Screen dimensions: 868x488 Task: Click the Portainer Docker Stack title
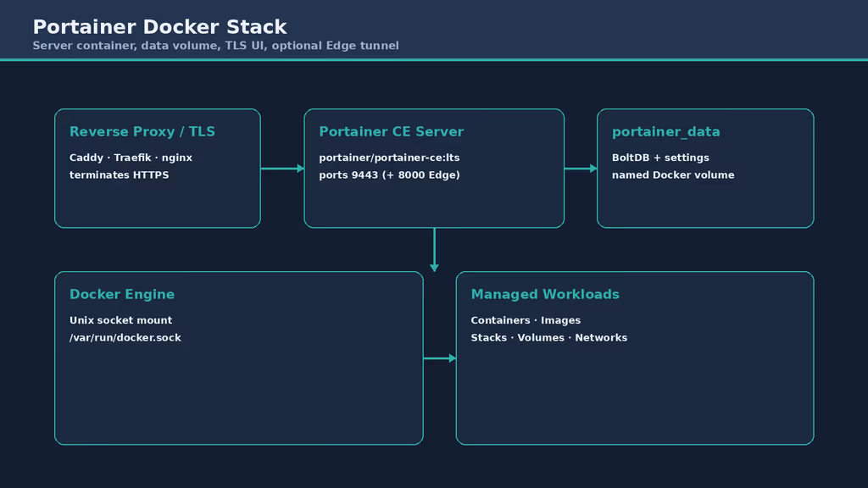coord(159,27)
